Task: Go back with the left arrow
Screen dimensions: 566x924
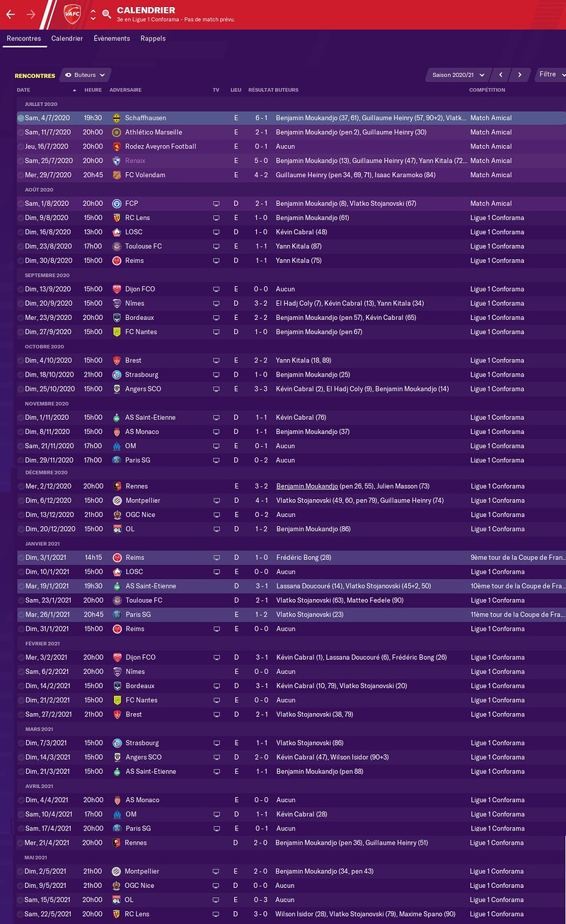Action: (x=10, y=14)
